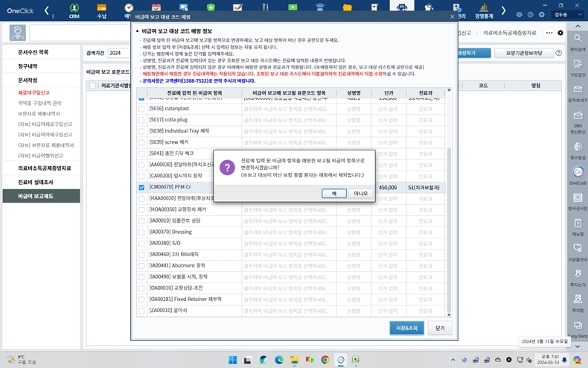
Task: Open 문자보내기 in right sidebar
Action: click(578, 95)
